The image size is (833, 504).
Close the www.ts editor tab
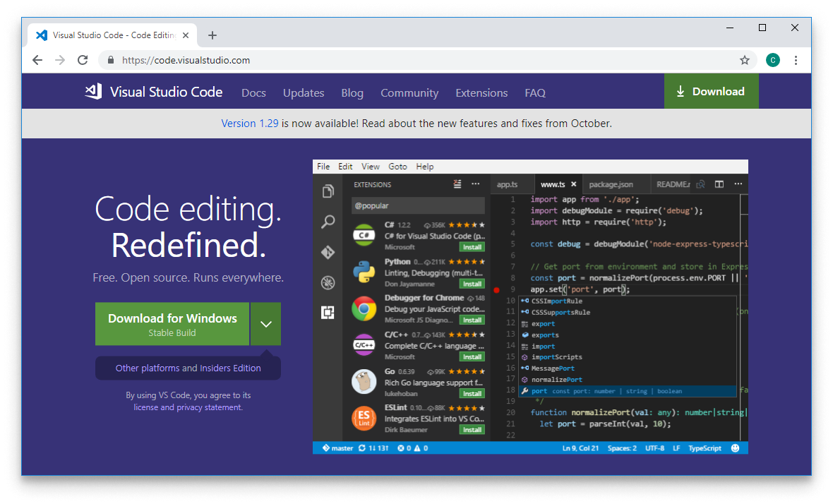click(x=573, y=184)
